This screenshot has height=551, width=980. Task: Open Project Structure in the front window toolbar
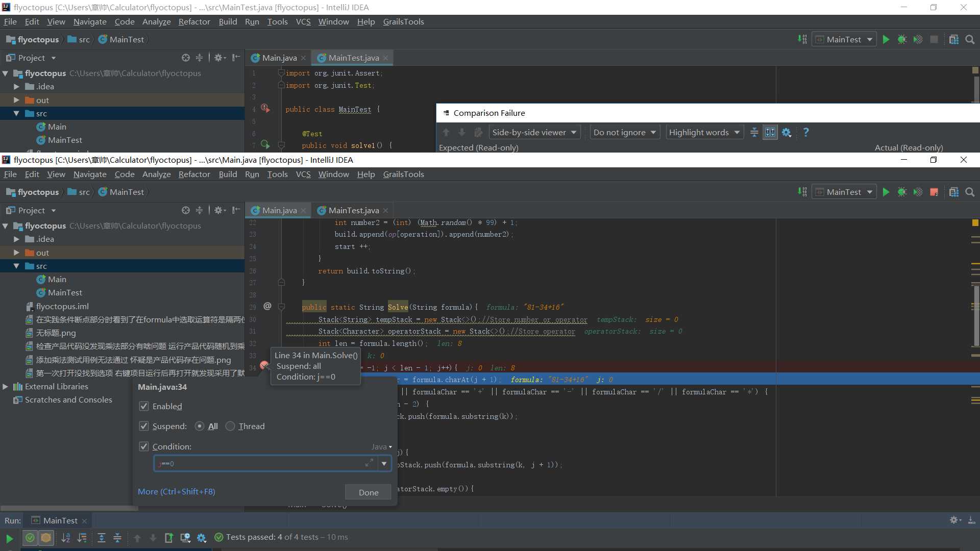[x=953, y=192]
